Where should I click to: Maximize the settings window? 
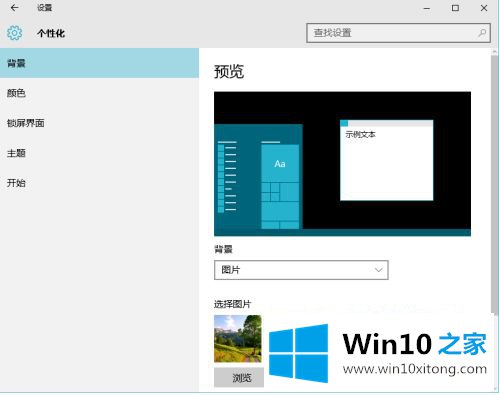tap(455, 8)
